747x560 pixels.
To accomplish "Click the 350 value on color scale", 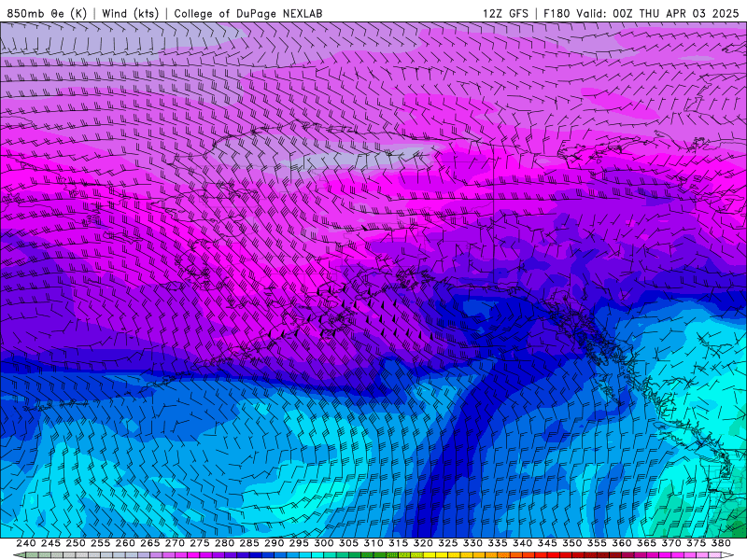I will tap(571, 543).
